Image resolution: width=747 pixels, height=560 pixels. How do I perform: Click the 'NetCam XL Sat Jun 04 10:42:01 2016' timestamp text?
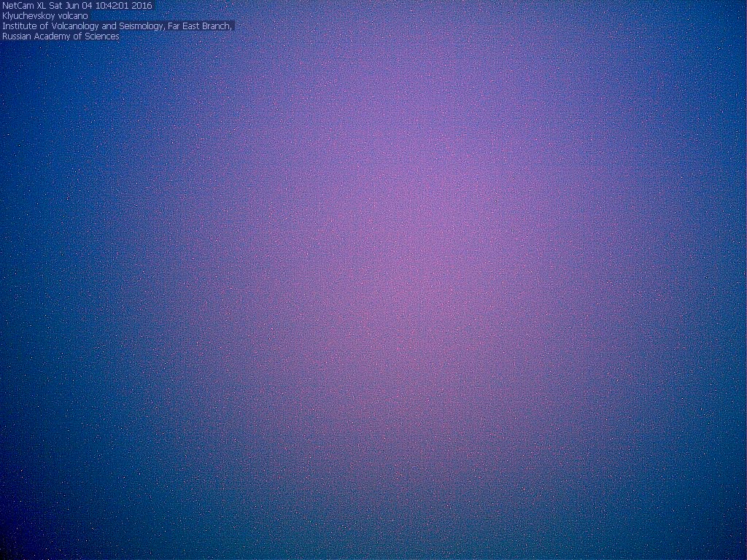pyautogui.click(x=77, y=6)
